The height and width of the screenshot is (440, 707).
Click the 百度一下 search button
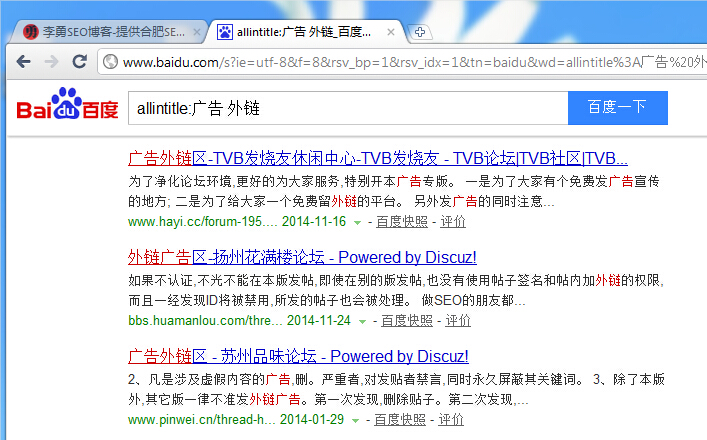click(618, 108)
